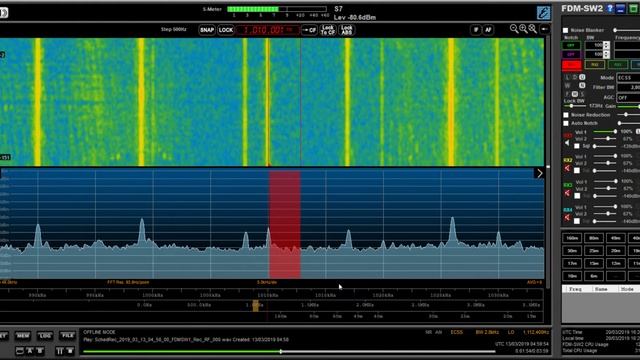Select the 20m band button
The height and width of the screenshot is (360, 640).
[x=615, y=251]
